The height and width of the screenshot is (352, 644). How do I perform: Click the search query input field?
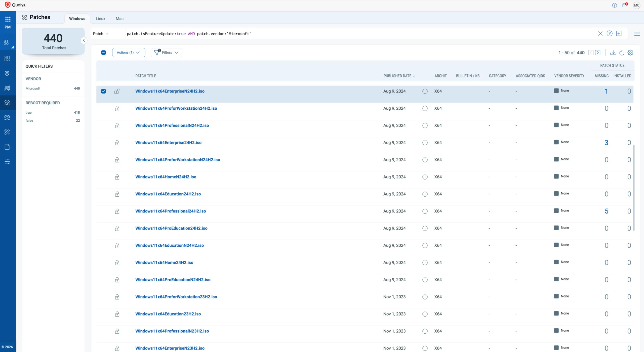point(360,34)
